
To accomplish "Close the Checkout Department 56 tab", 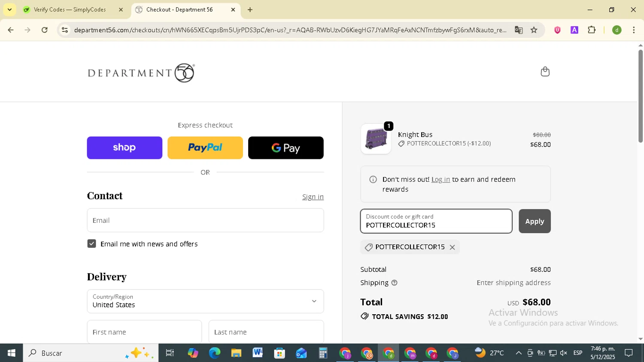I will 233,9.
